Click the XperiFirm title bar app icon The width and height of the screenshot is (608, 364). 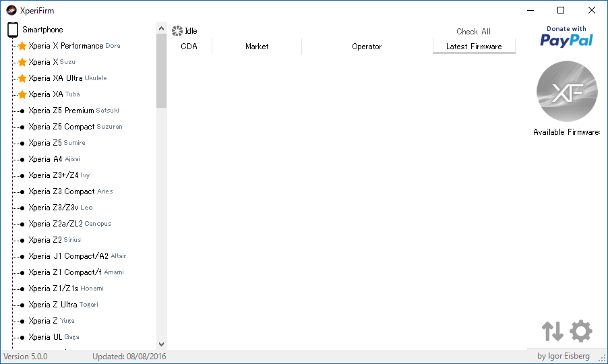(11, 11)
